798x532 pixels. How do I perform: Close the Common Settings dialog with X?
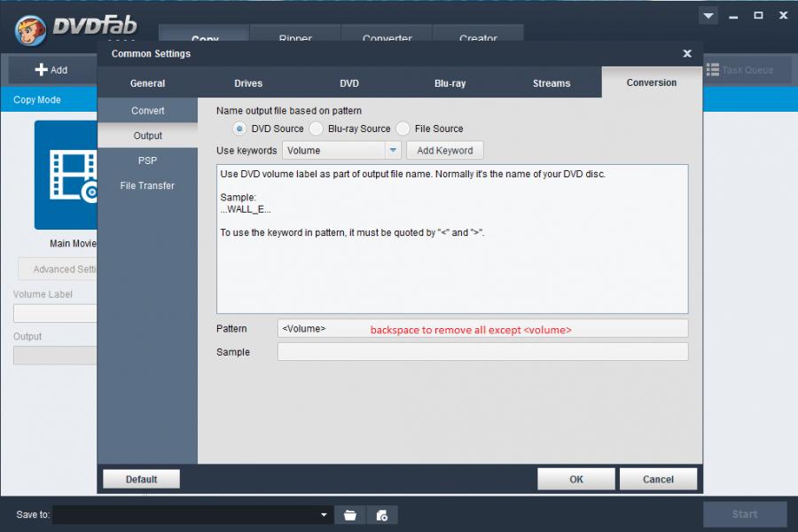687,54
